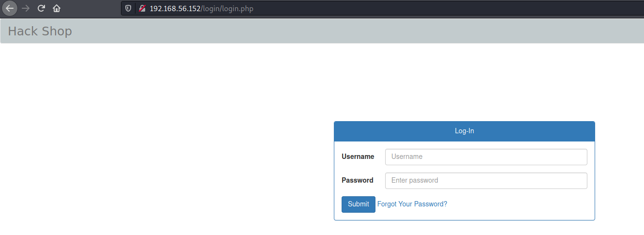This screenshot has width=644, height=235.
Task: Open the Forgot Your Password? link
Action: pyautogui.click(x=412, y=204)
